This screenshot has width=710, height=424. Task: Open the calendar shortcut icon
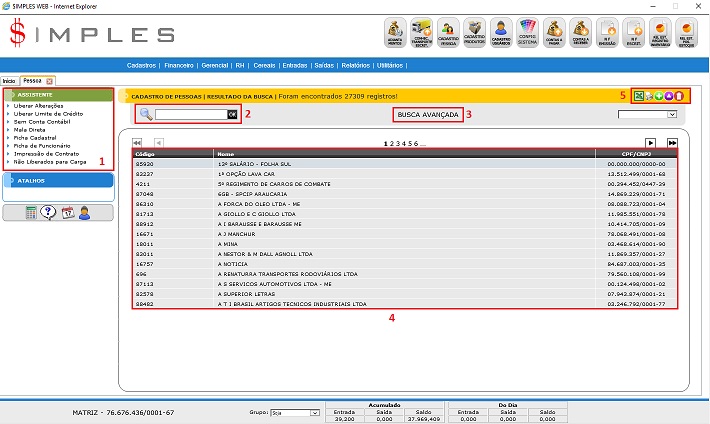pyautogui.click(x=67, y=212)
